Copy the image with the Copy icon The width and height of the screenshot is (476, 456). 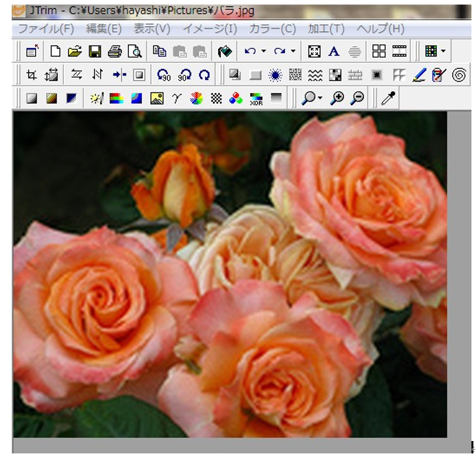tap(160, 51)
